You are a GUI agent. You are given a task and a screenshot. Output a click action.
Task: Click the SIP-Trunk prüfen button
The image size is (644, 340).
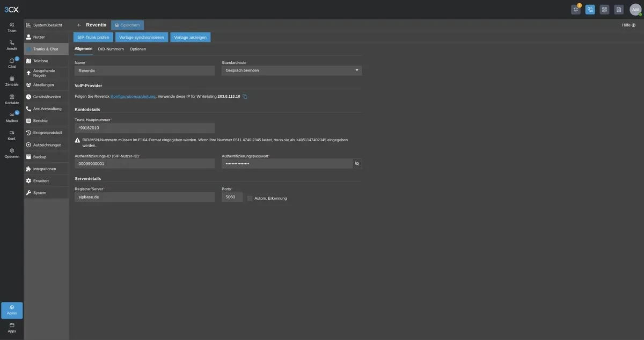tap(93, 37)
